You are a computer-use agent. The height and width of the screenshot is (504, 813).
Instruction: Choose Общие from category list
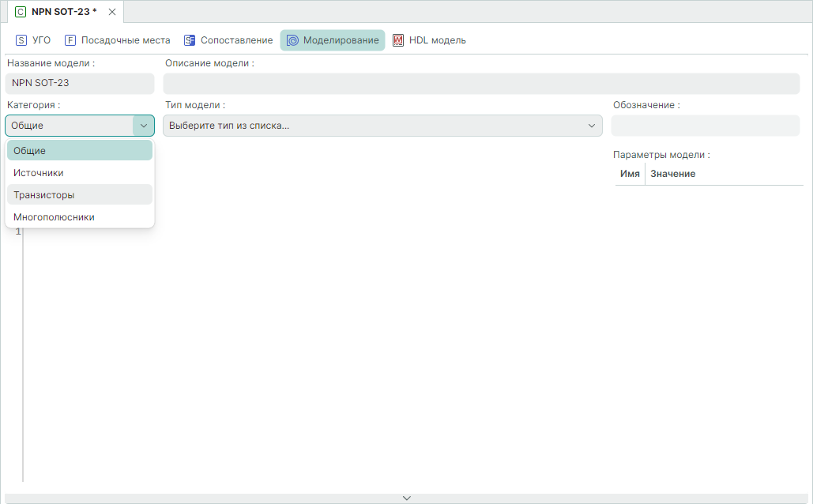80,150
